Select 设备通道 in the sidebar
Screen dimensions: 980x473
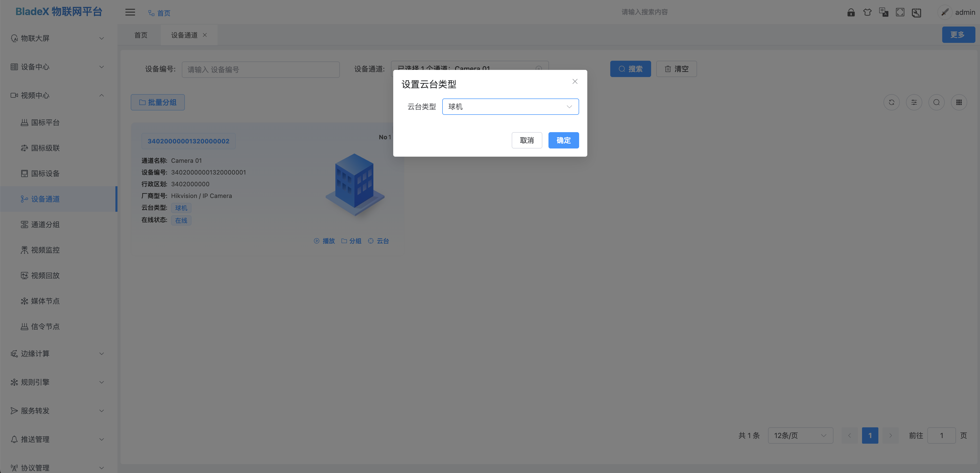click(58, 199)
